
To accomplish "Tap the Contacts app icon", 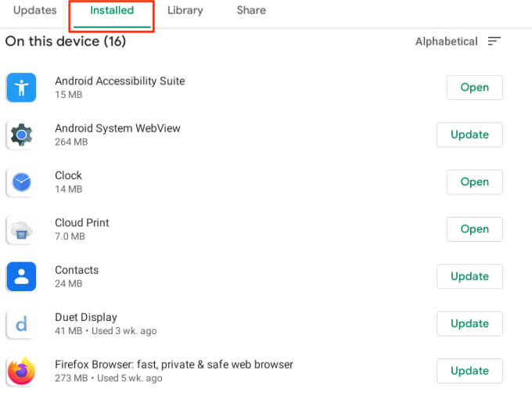I will (x=21, y=276).
